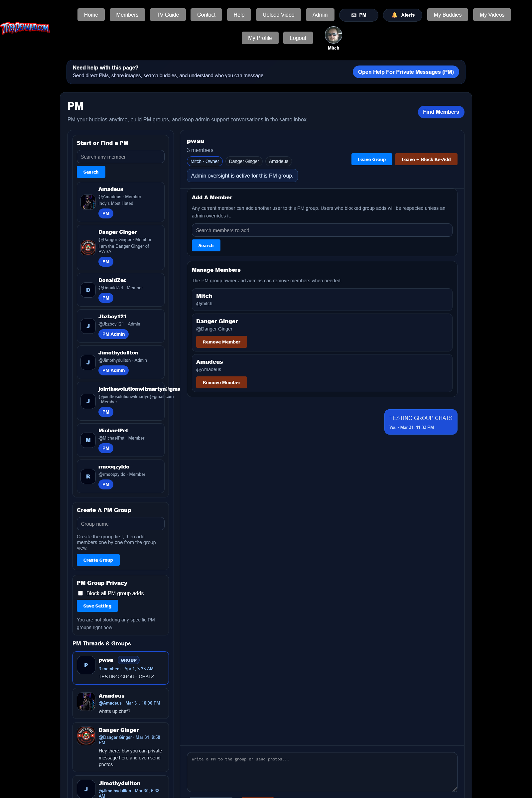
Task: Open the PM envelope icon in navbar
Action: tap(353, 15)
